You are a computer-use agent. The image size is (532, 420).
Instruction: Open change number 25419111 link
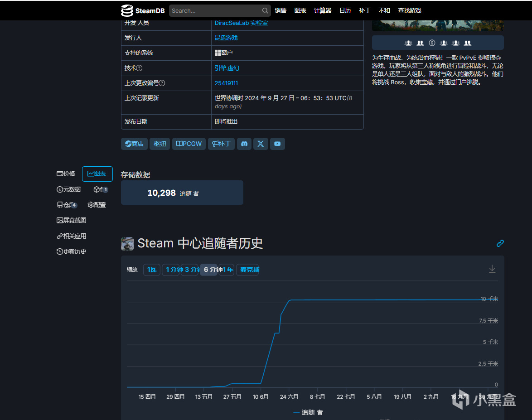226,83
